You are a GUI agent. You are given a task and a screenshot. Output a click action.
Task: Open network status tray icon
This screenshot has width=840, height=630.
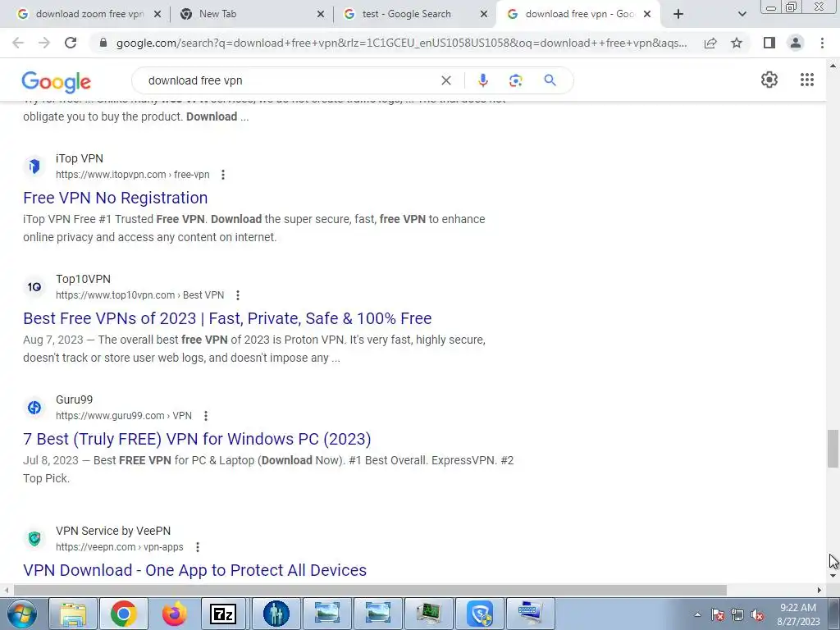point(737,615)
